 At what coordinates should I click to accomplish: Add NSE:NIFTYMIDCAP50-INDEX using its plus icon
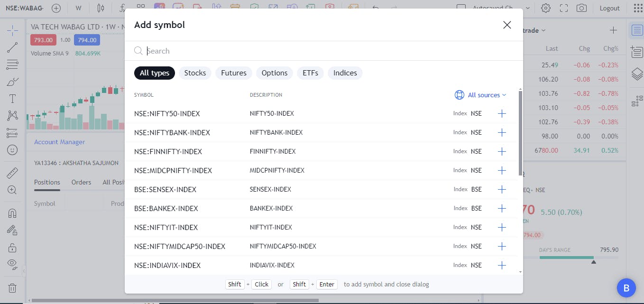(x=502, y=246)
